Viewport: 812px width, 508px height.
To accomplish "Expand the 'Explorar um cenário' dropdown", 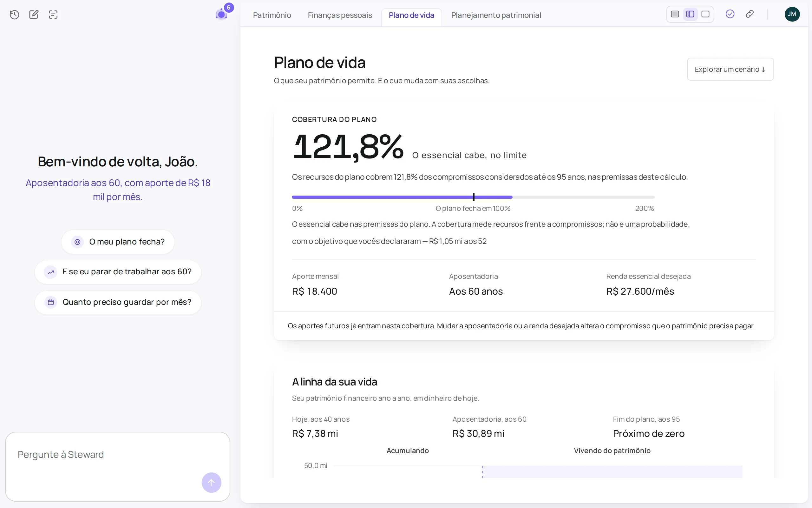I will [x=730, y=69].
